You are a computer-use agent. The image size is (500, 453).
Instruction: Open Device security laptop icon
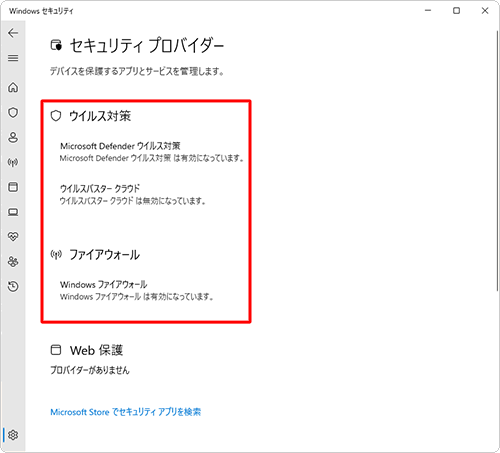click(x=13, y=212)
